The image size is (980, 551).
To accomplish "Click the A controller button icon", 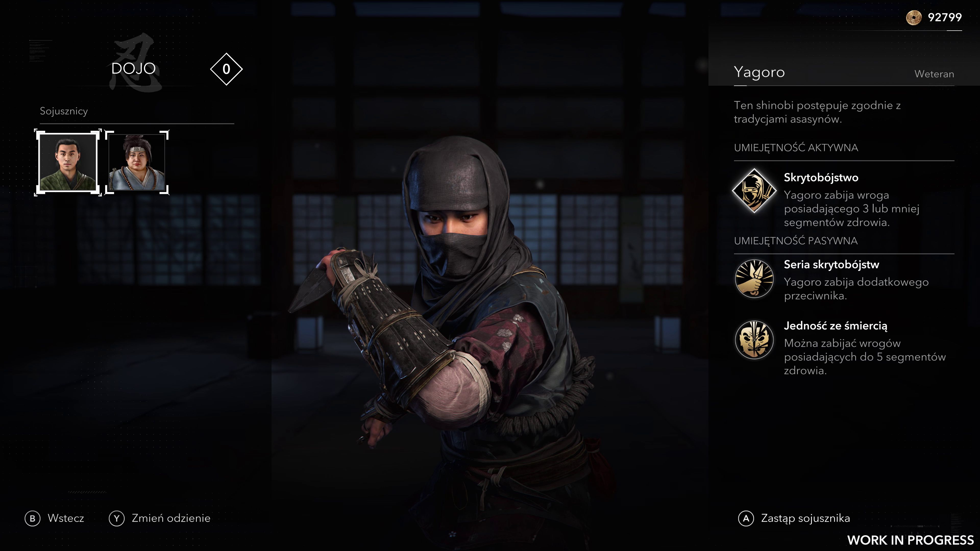I will click(x=746, y=518).
